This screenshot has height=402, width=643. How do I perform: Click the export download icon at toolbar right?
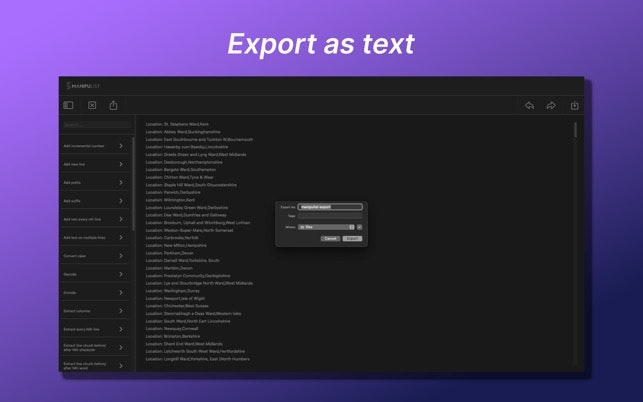(575, 105)
